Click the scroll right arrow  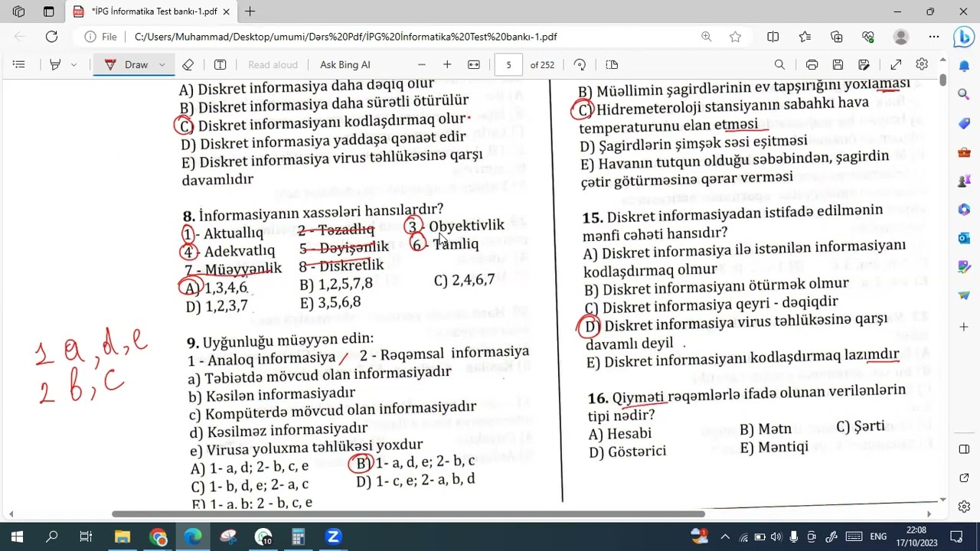tap(929, 514)
